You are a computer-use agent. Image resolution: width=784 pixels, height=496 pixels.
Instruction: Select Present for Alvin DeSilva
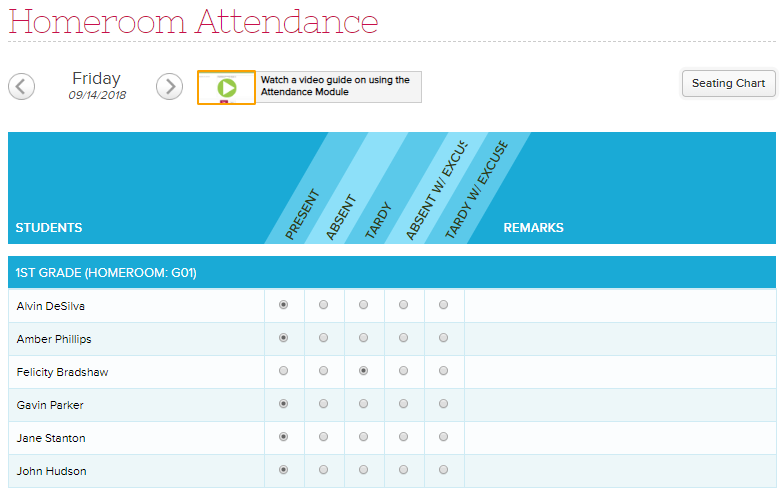[284, 304]
